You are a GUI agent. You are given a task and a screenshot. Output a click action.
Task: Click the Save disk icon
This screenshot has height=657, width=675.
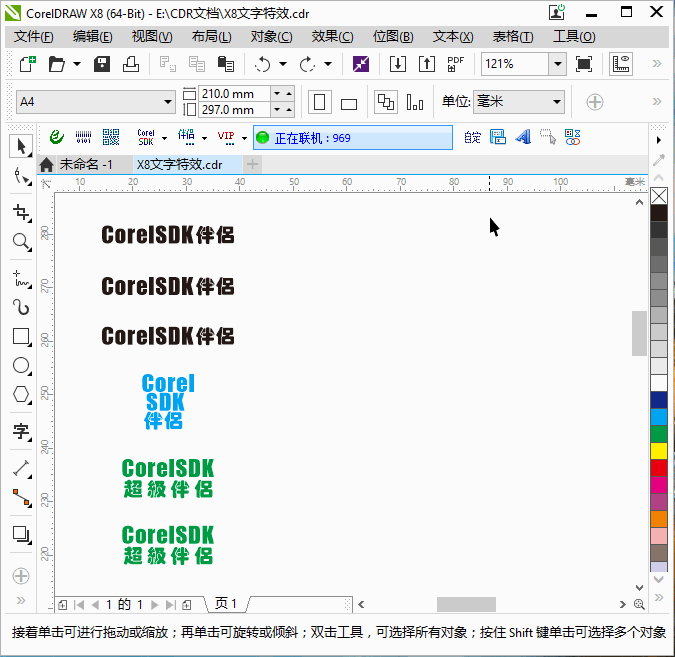coord(102,64)
